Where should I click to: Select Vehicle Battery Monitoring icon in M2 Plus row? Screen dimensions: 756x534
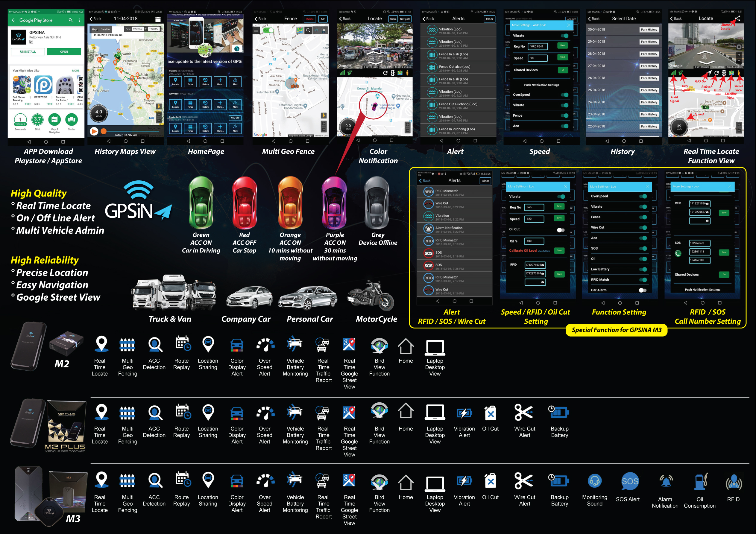click(295, 413)
